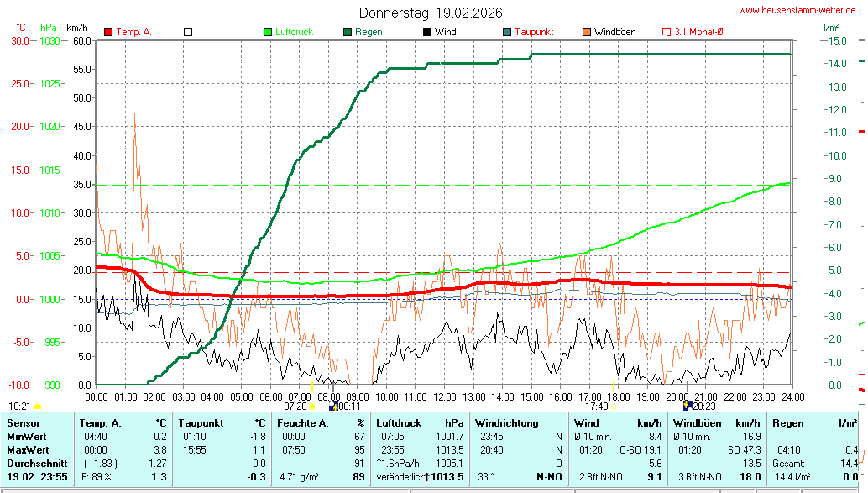Select the light green Luftdruck swatch
This screenshot has height=493, width=868.
pyautogui.click(x=268, y=32)
